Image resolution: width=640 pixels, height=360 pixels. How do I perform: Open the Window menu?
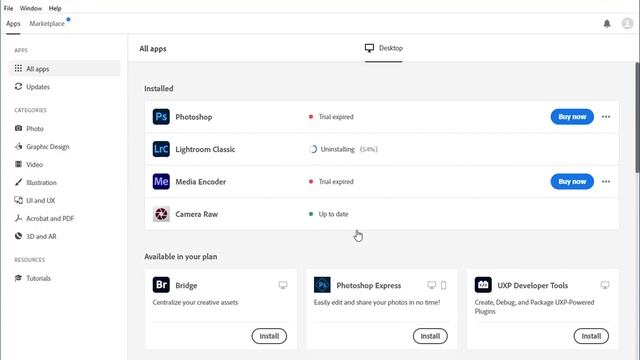(31, 8)
